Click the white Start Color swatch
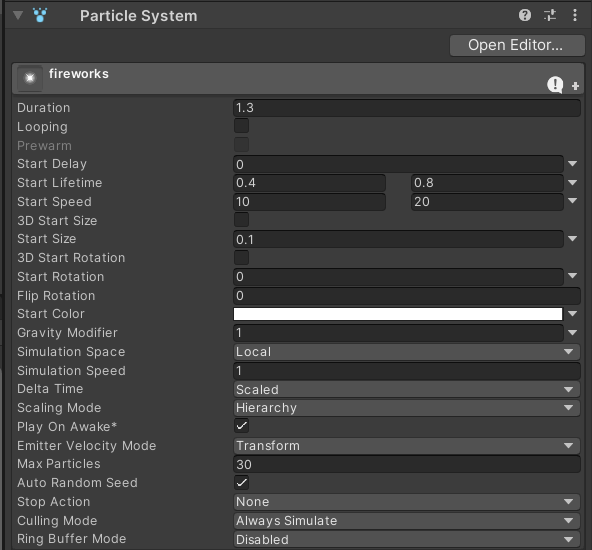Viewport: 592px width, 550px height. click(x=398, y=314)
